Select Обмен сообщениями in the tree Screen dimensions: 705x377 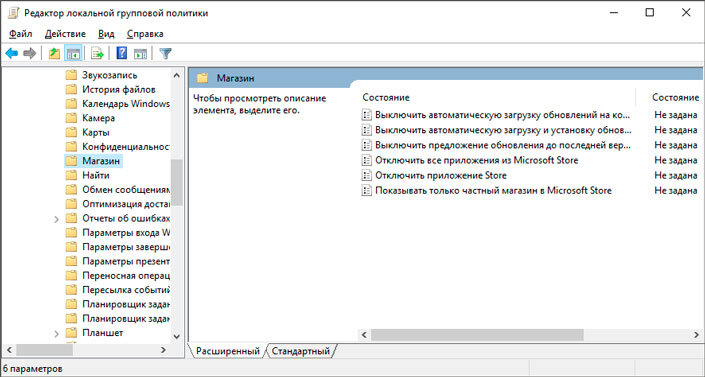coord(126,190)
